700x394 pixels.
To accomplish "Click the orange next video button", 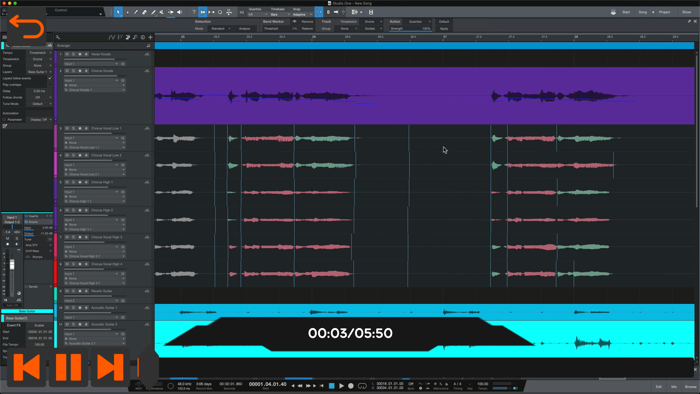I will [x=110, y=368].
